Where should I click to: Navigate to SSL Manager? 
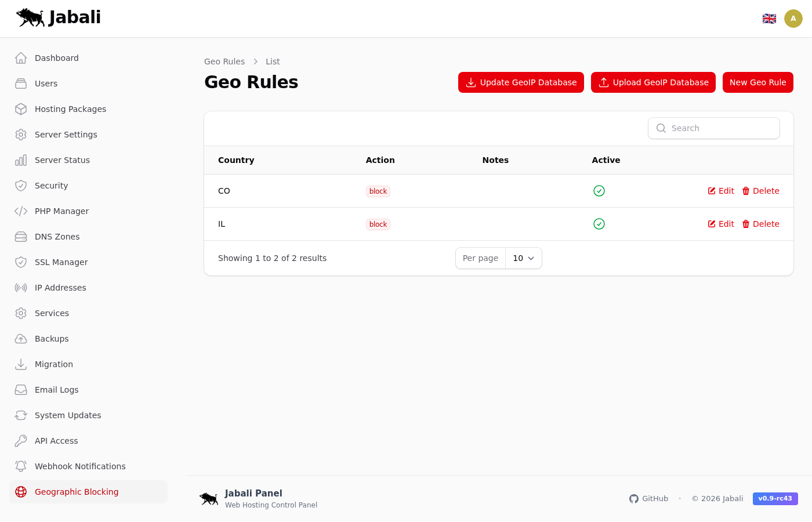61,262
